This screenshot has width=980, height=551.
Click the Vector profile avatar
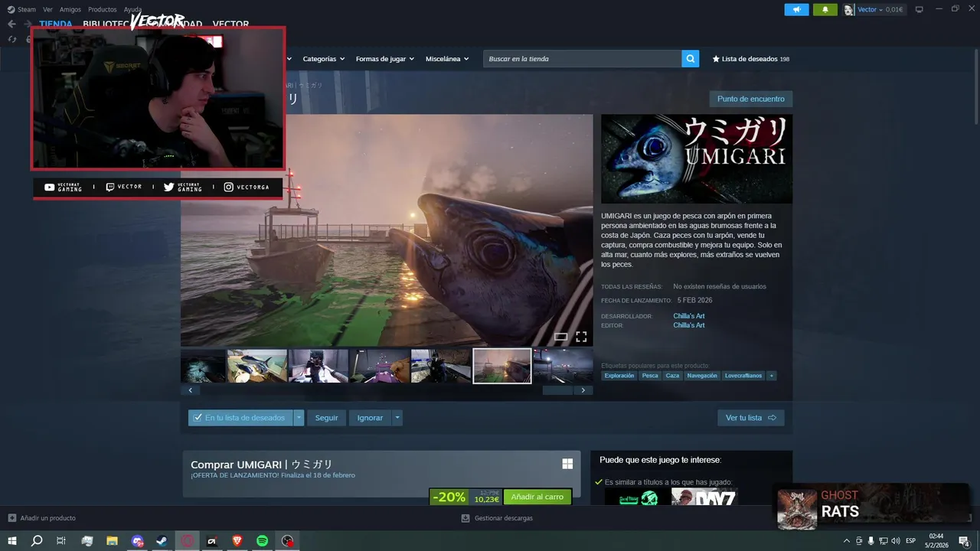[x=849, y=10]
